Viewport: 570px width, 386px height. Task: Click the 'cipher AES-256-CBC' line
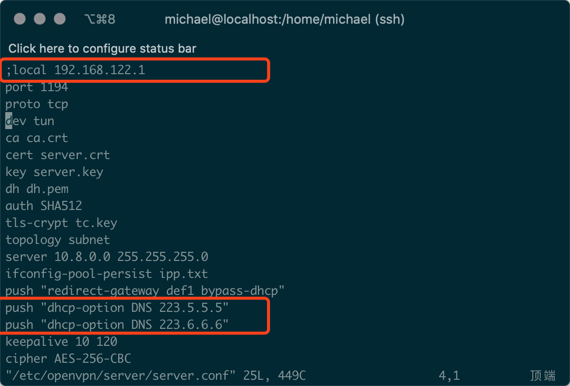(68, 359)
